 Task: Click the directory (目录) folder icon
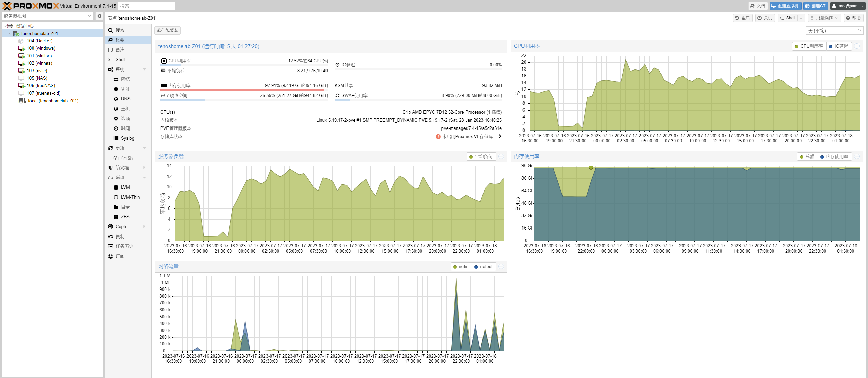116,207
